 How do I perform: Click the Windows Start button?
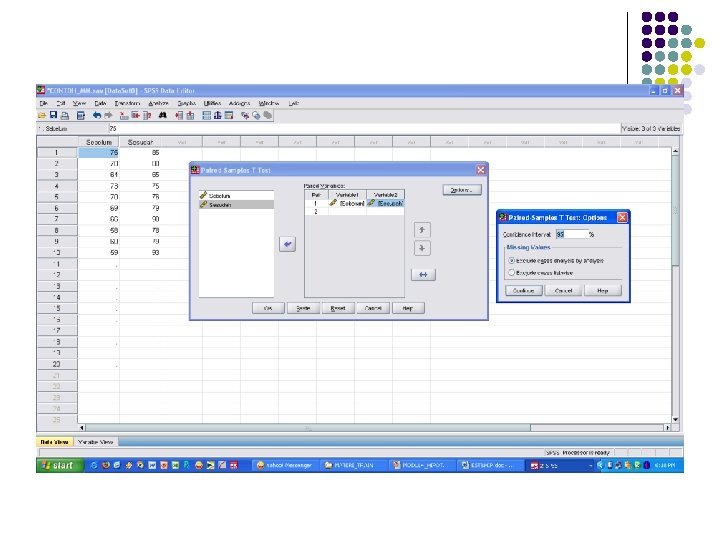[x=59, y=465]
